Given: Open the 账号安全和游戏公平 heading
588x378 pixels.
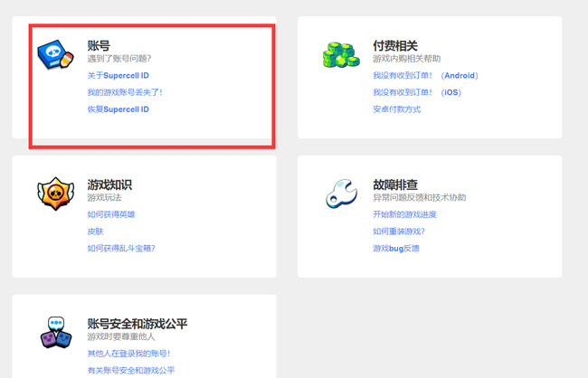Looking at the screenshot, I should pyautogui.click(x=138, y=324).
